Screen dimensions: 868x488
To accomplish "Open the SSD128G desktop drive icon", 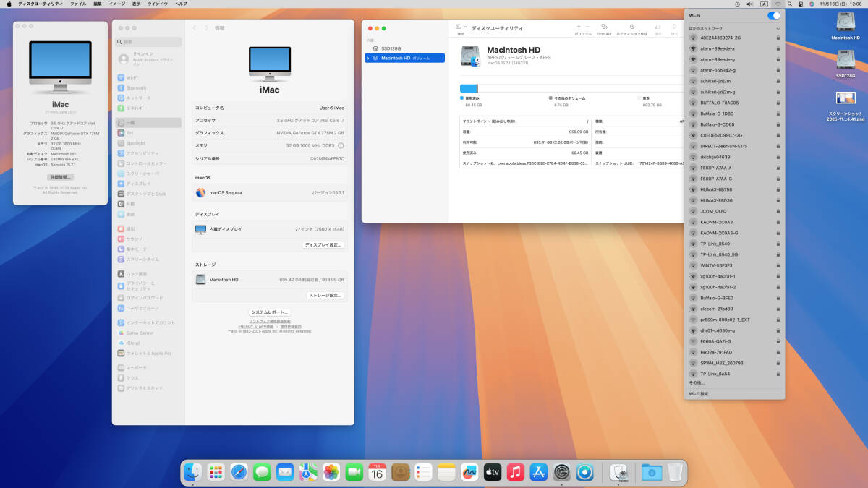I will (846, 62).
